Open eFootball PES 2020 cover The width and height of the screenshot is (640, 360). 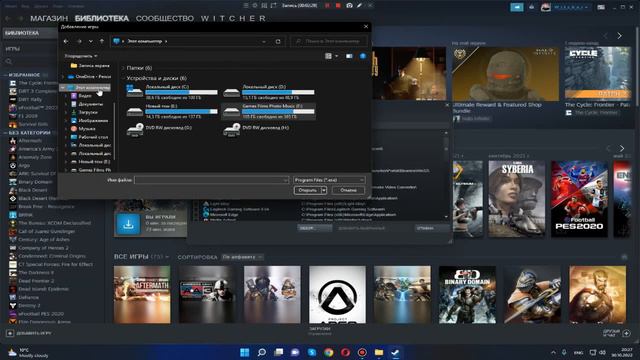coord(579,199)
